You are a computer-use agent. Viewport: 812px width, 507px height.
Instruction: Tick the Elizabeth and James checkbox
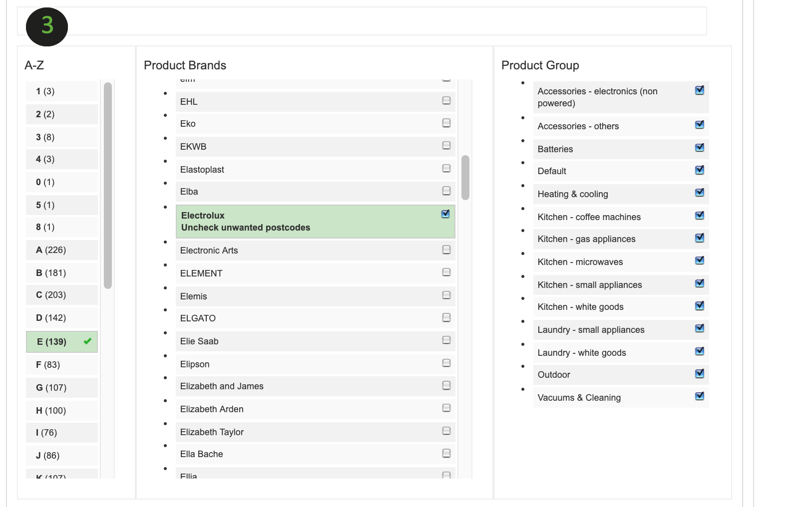(446, 385)
